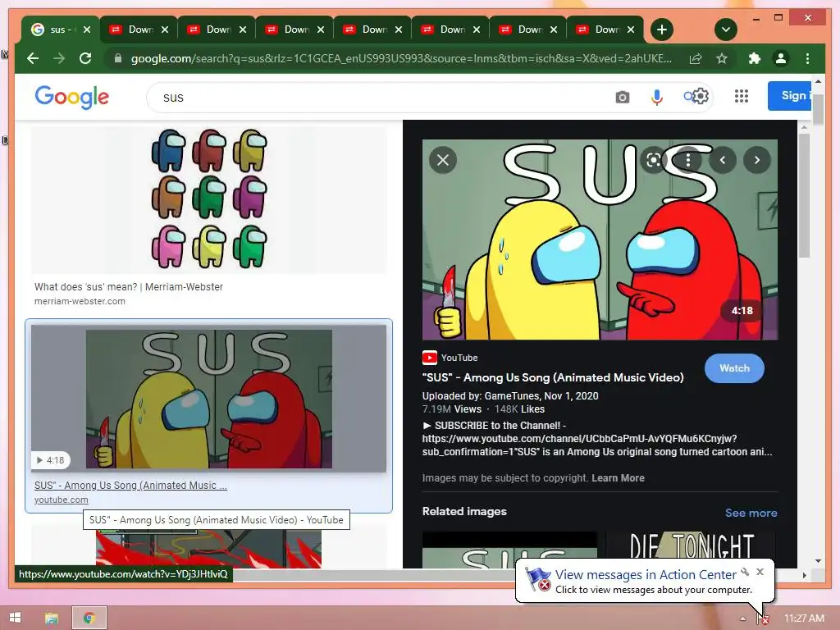The image size is (840, 630).
Task: Click the Sign in button
Action: [x=790, y=96]
